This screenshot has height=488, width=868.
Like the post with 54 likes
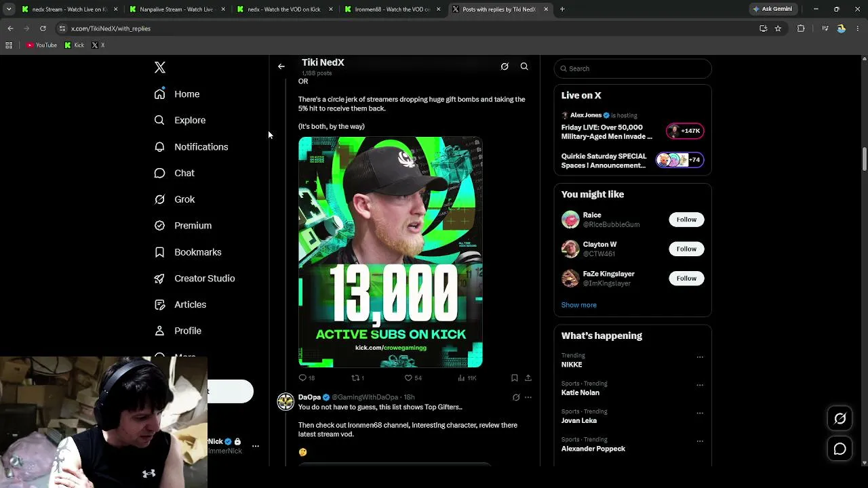point(413,378)
